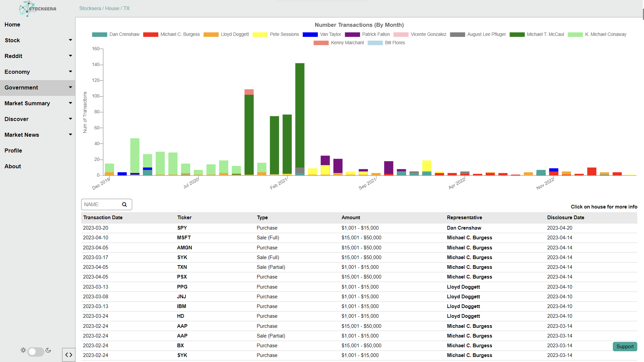Focus the NAME search field
This screenshot has width=644, height=362.
pos(101,204)
